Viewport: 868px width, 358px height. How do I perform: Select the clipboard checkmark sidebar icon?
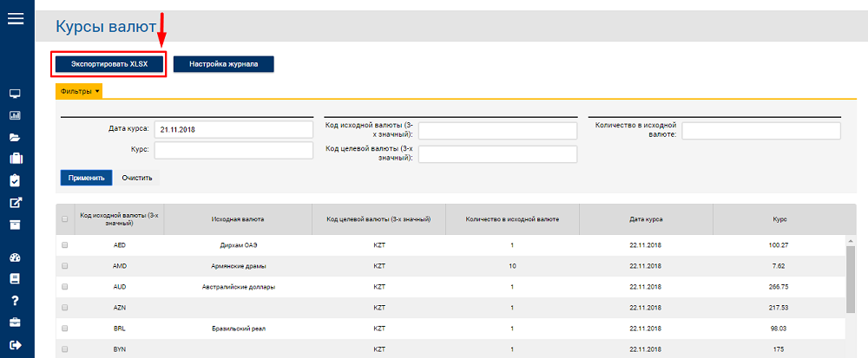tap(16, 180)
